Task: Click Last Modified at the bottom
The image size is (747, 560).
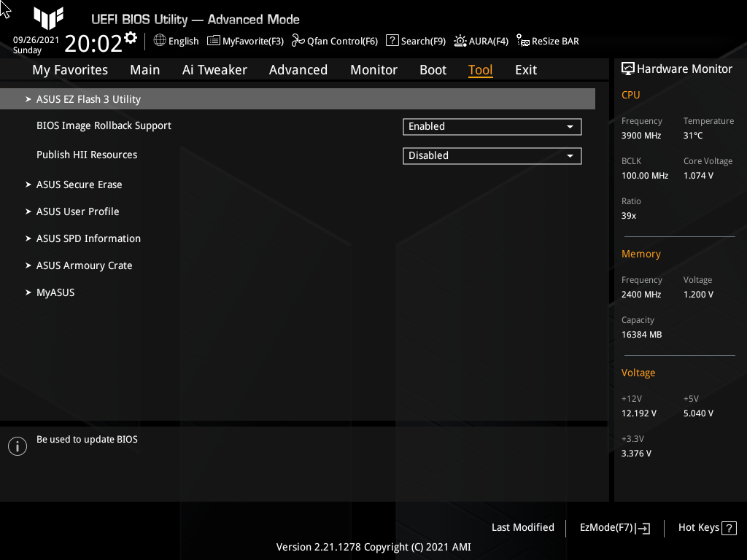Action: point(522,527)
